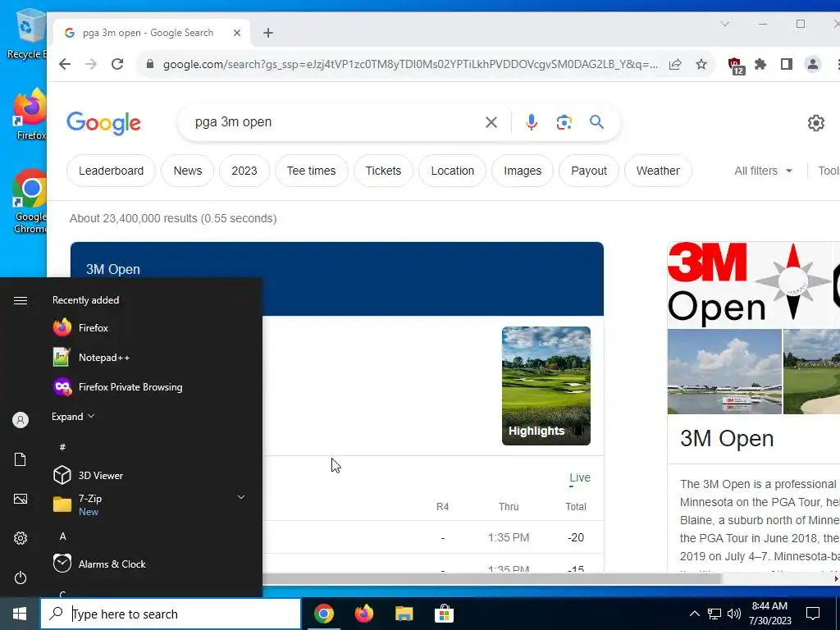Screen dimensions: 840x630
Task: Open the Chrome profile avatar
Action: pos(813,64)
